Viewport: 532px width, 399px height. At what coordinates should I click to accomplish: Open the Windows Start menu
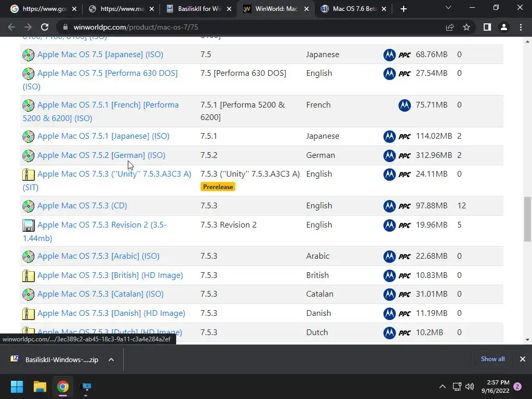click(17, 387)
